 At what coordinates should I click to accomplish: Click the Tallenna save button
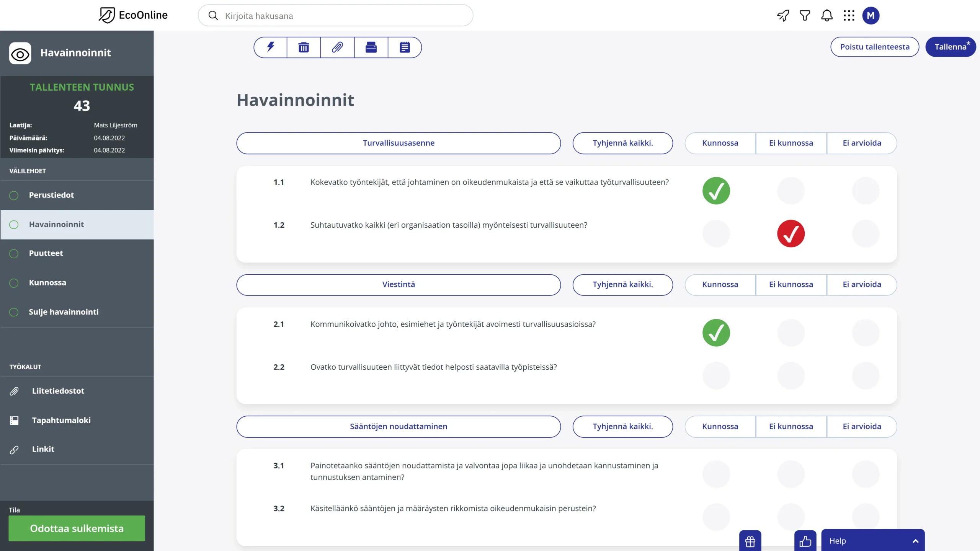tap(951, 47)
